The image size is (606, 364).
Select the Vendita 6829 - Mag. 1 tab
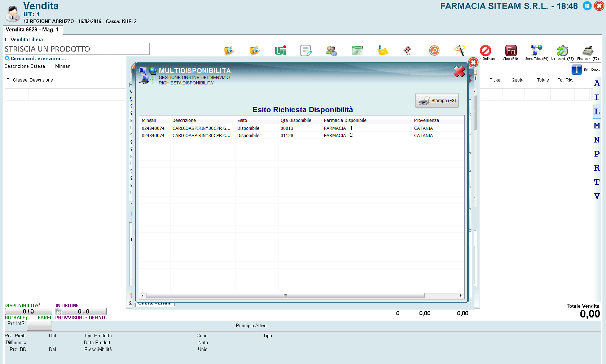click(x=33, y=30)
